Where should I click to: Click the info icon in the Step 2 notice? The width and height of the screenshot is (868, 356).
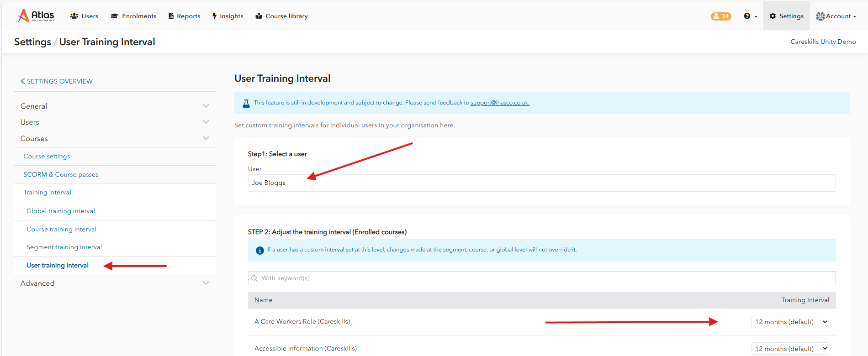260,250
